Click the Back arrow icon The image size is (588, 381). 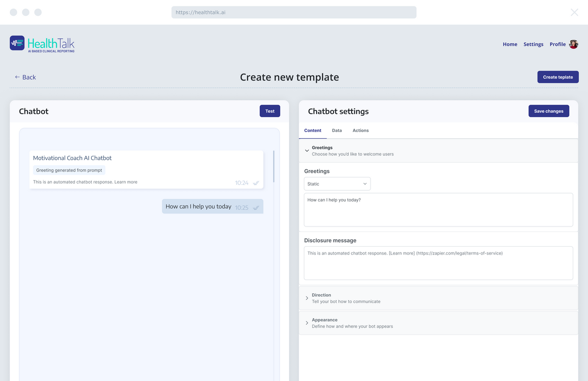click(x=17, y=77)
